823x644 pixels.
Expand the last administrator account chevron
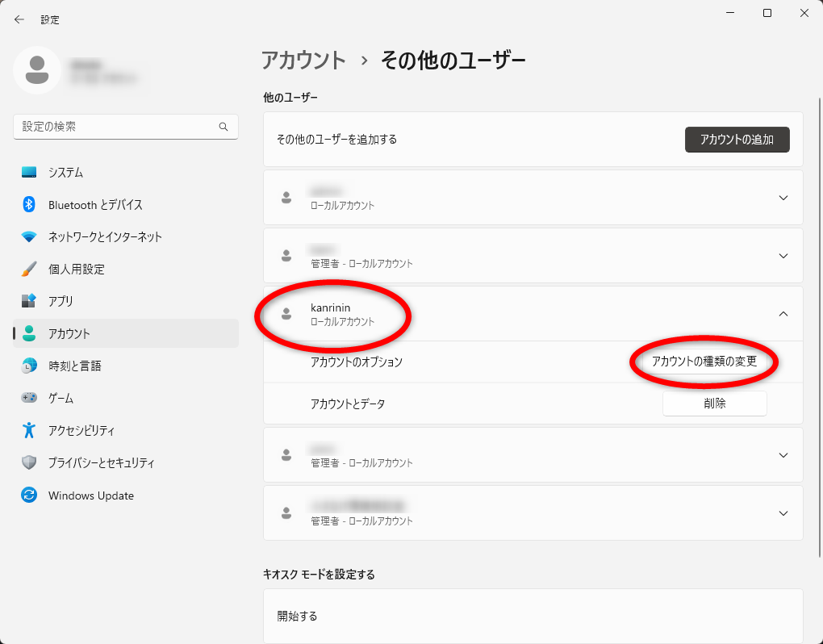point(783,513)
